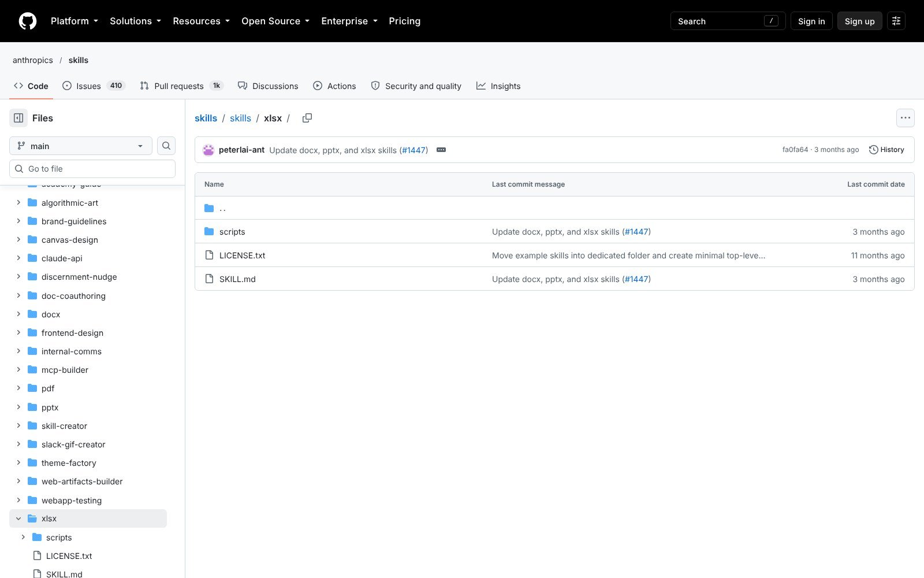The height and width of the screenshot is (578, 924).
Task: Switch to the Issues tab
Action: tap(94, 86)
